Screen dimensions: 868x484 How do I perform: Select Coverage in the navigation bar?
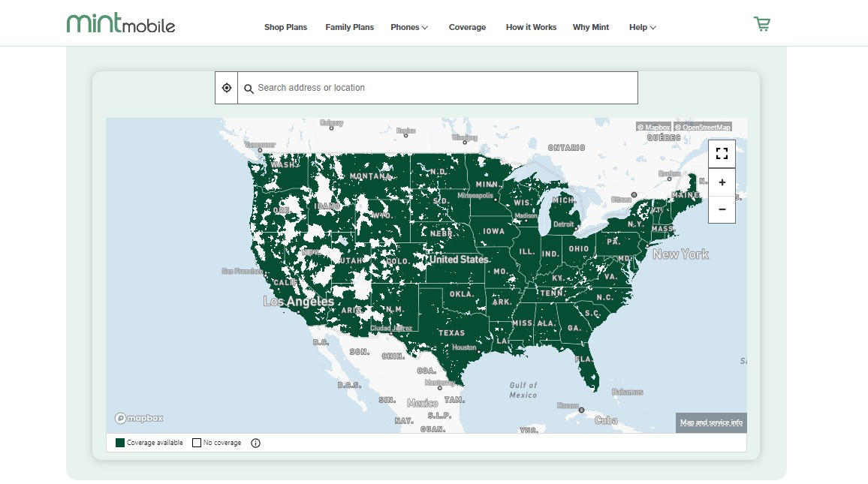pyautogui.click(x=467, y=27)
